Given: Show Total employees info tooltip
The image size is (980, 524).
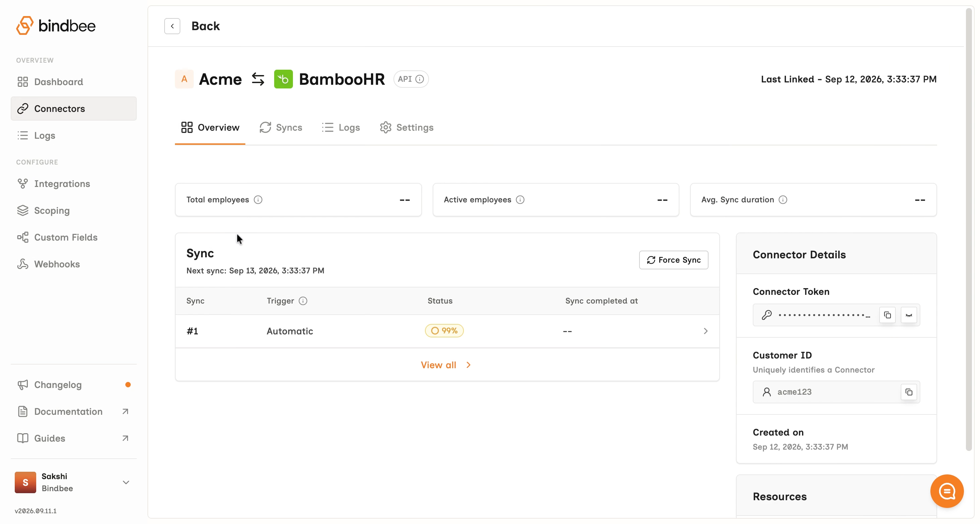Looking at the screenshot, I should [258, 200].
